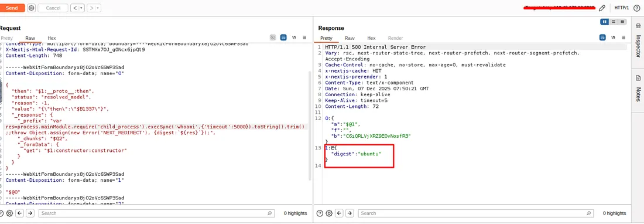This screenshot has width=644, height=224.
Task: Toggle show newline \n in Response panel
Action: tap(613, 38)
